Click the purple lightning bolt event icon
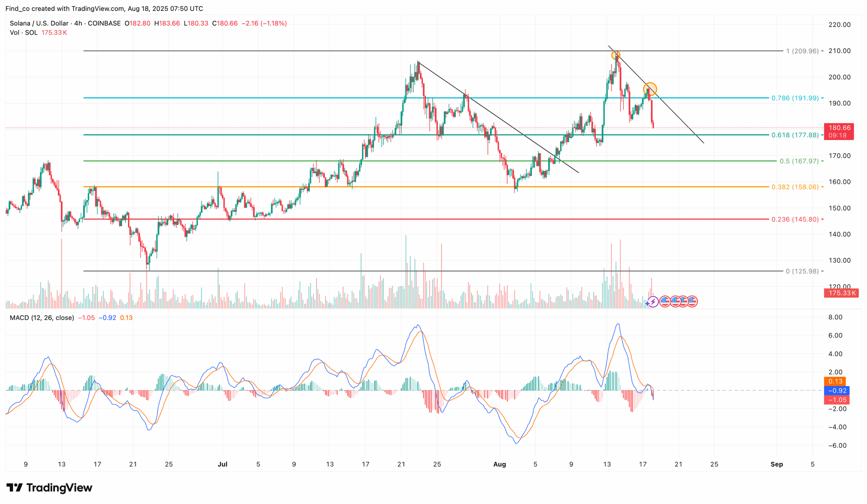This screenshot has width=867, height=504. pyautogui.click(x=653, y=302)
